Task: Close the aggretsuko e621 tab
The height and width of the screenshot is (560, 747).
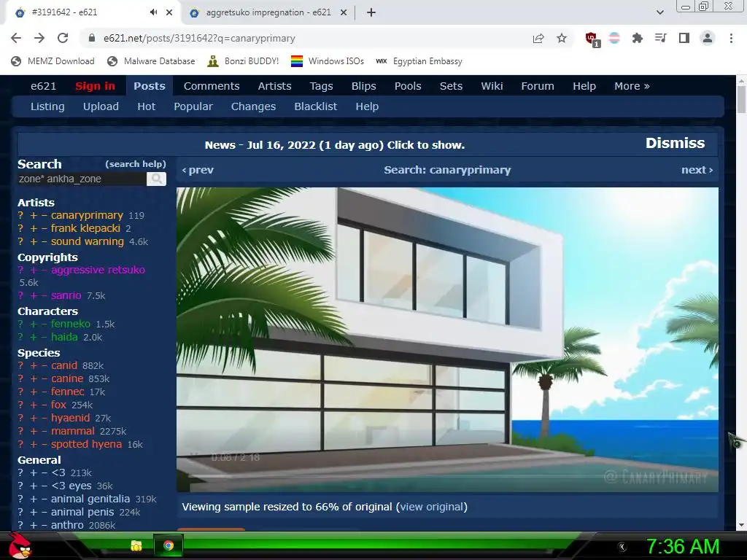Action: [x=344, y=12]
